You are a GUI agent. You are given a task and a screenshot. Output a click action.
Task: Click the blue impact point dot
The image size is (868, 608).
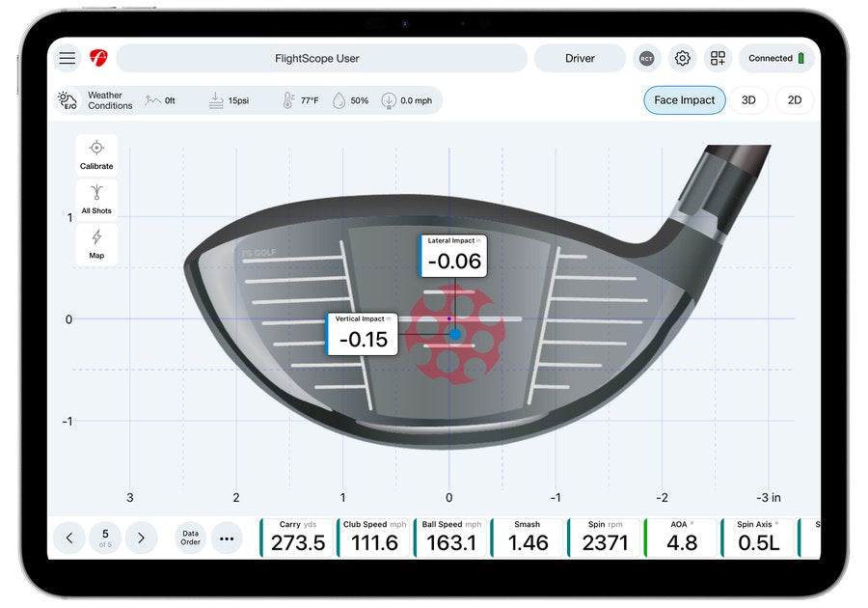(455, 335)
